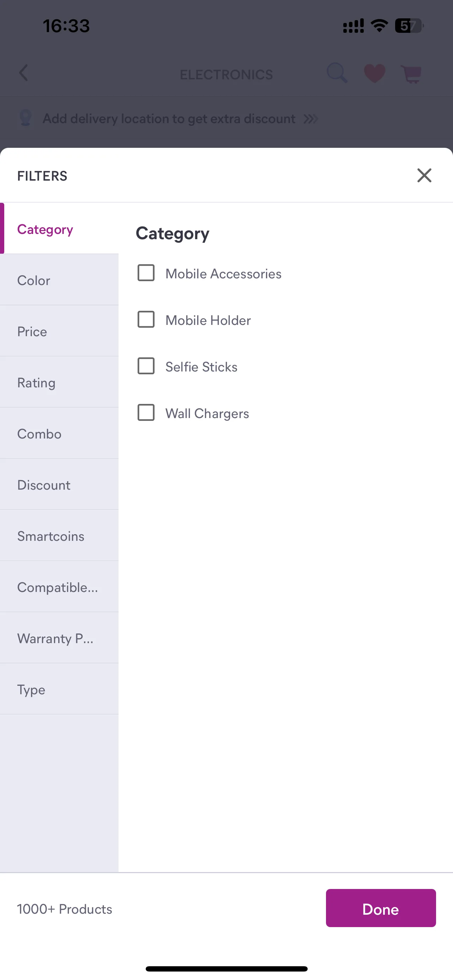
Task: Open the wishlist heart icon
Action: pyautogui.click(x=374, y=73)
